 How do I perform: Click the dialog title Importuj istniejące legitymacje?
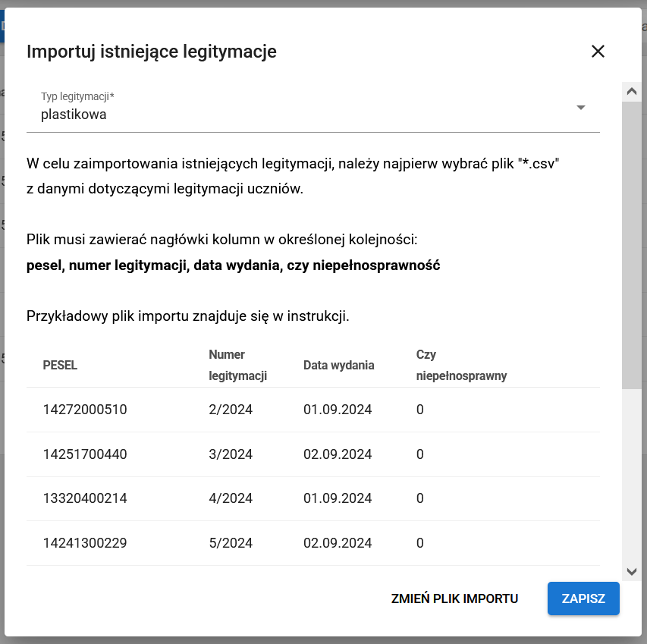tap(152, 52)
